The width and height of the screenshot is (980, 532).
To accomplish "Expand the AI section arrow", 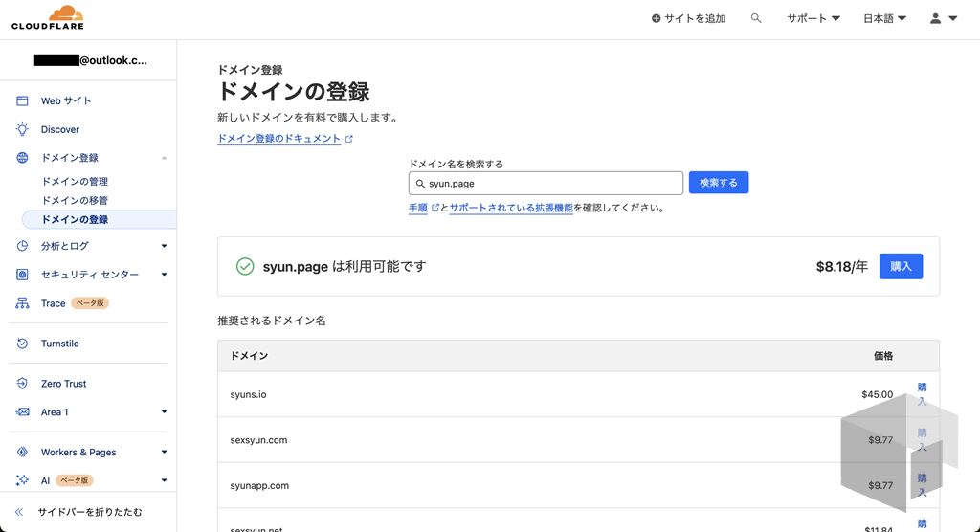I will pos(164,480).
